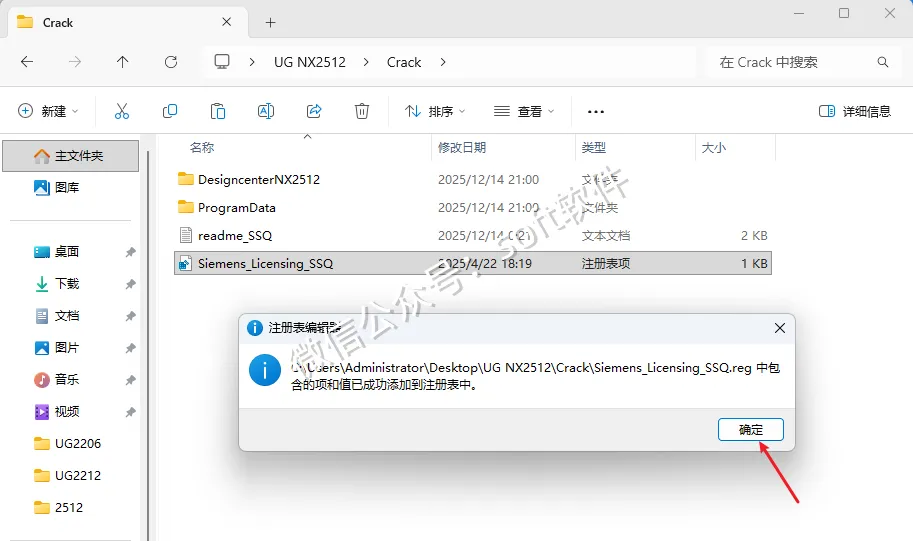Sort by the 大小 column header
Viewport: 913px width, 541px height.
point(713,147)
